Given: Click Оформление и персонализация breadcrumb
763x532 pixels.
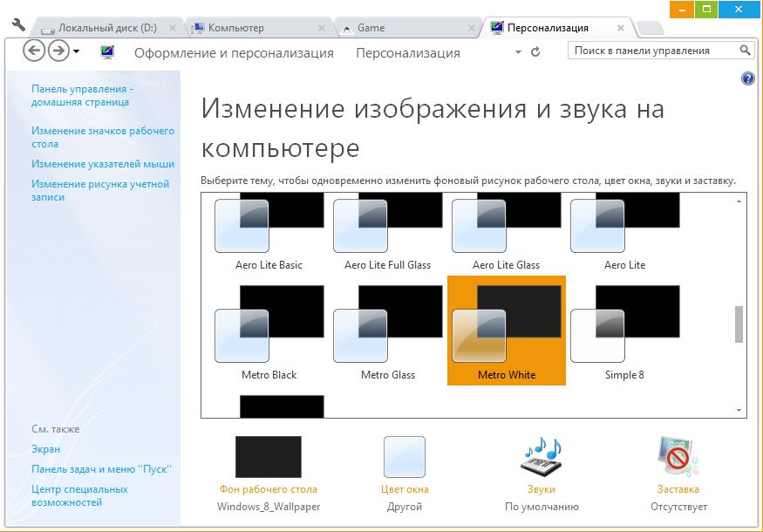Looking at the screenshot, I should [234, 52].
